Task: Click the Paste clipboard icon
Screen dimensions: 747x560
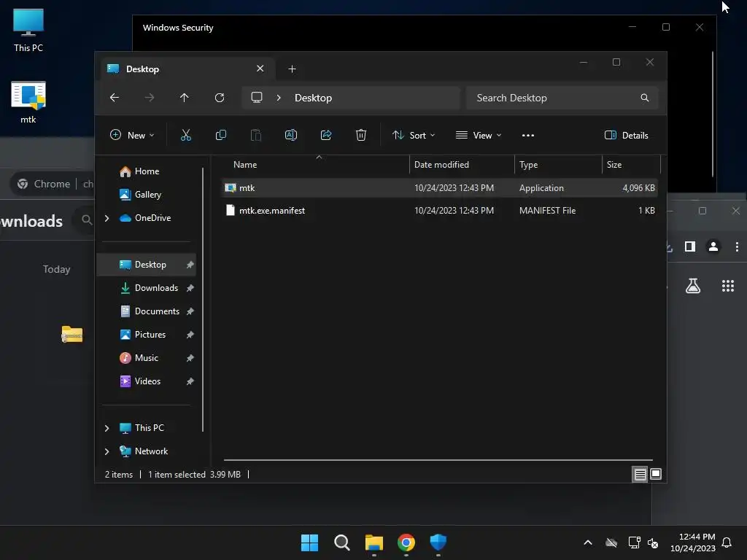Action: click(x=256, y=135)
